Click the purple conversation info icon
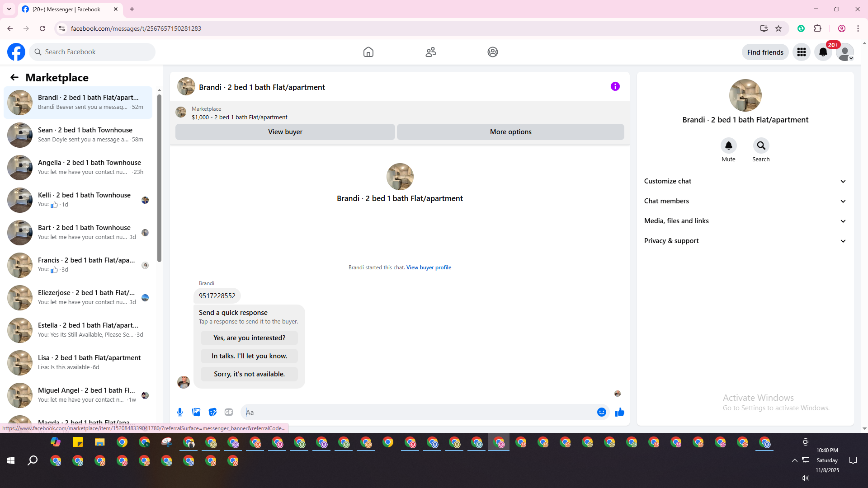868x488 pixels. pyautogui.click(x=615, y=86)
